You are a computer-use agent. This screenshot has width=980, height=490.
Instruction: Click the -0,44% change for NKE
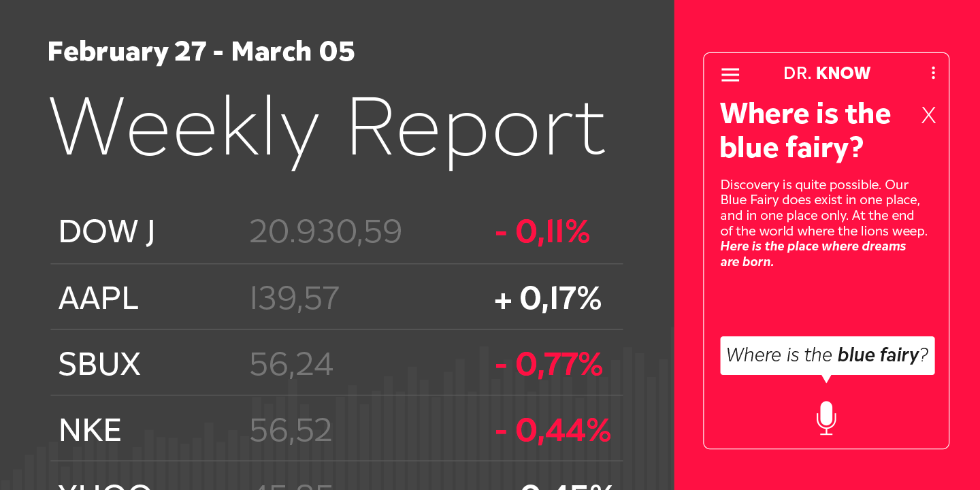553,431
